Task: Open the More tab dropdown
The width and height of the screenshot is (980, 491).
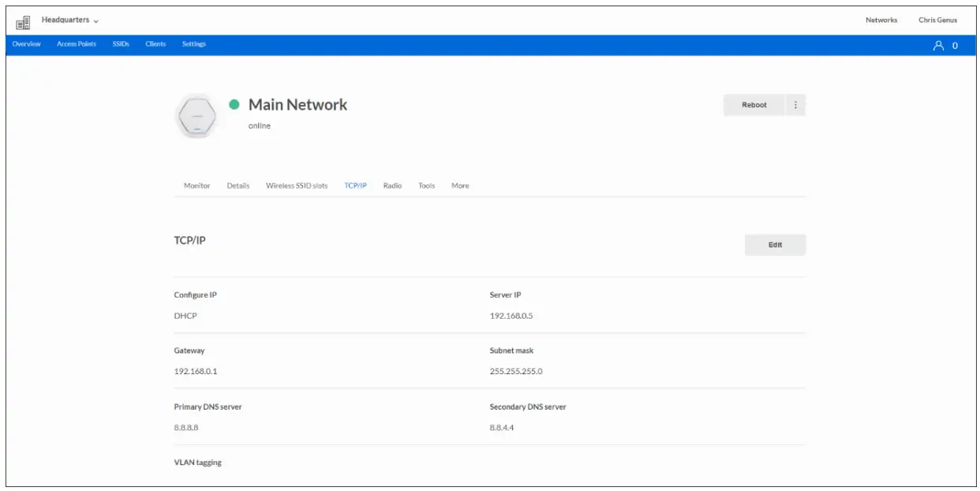Action: [x=460, y=186]
